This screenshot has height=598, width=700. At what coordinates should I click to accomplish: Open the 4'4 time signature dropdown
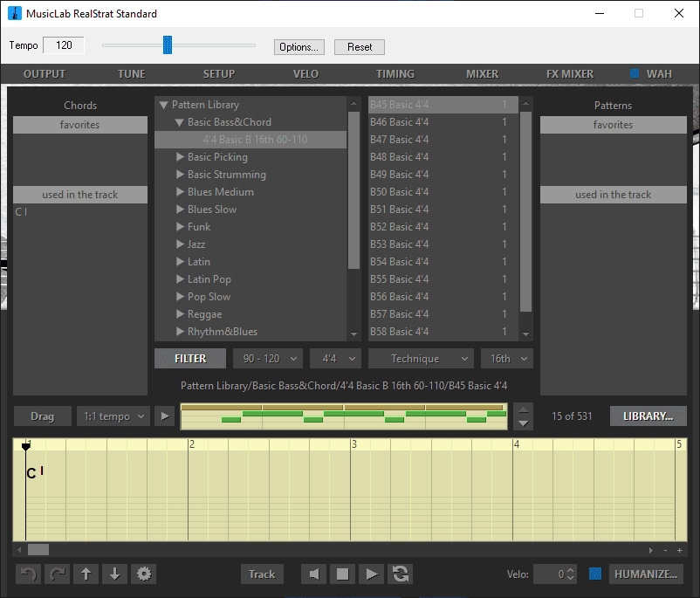[x=335, y=359]
